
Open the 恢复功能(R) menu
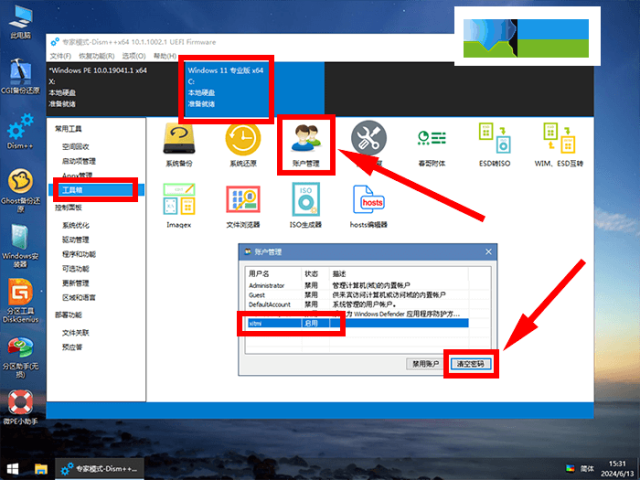[x=97, y=56]
